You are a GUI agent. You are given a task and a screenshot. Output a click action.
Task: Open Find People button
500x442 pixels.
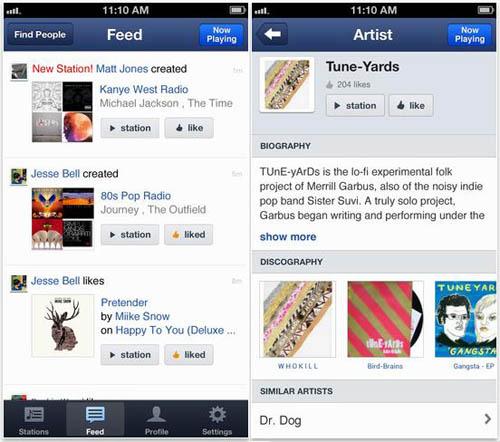[40, 34]
